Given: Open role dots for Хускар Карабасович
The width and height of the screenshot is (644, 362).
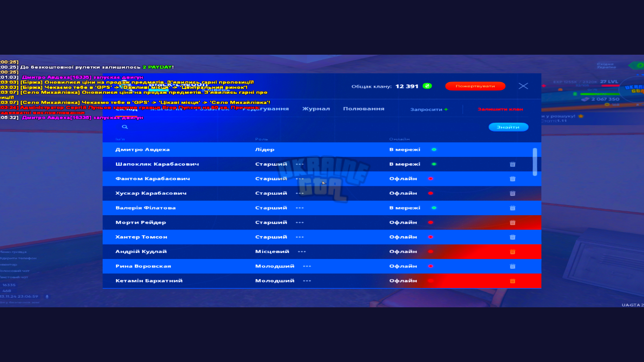Looking at the screenshot, I should click(x=300, y=193).
